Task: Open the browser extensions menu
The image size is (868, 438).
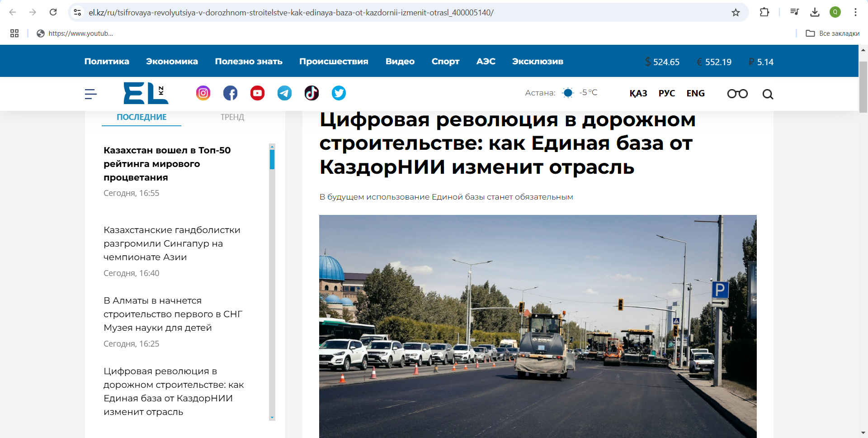Action: point(764,12)
